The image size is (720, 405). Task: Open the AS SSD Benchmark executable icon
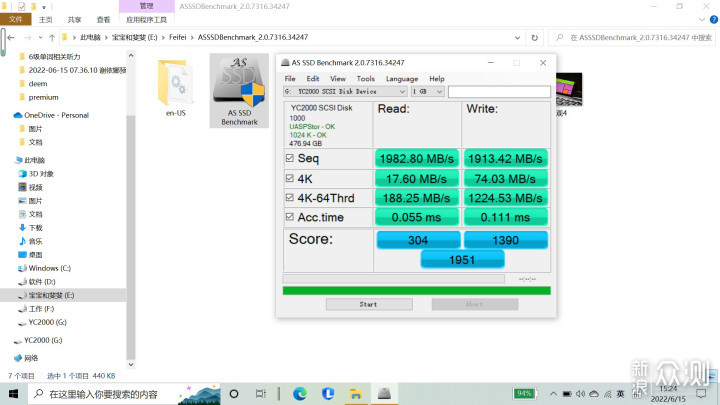click(x=239, y=90)
